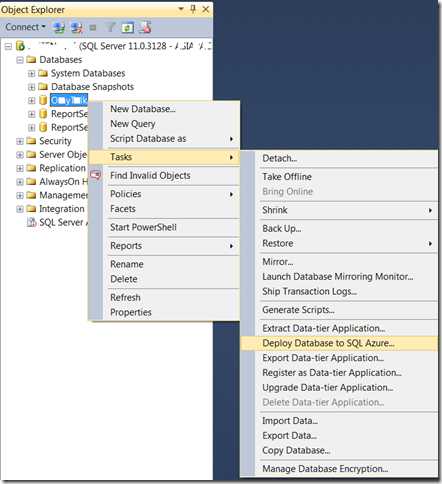Click the System Databases folder icon
Image resolution: width=442 pixels, height=484 pixels.
click(x=43, y=73)
